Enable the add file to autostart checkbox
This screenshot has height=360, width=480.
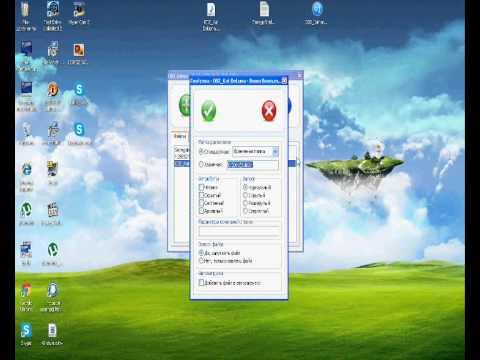tap(201, 283)
